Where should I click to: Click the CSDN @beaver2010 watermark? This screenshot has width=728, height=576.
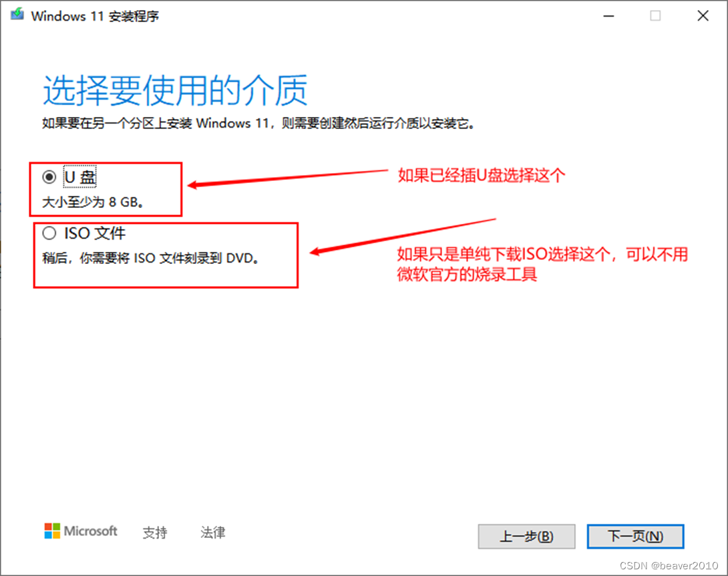point(669,565)
